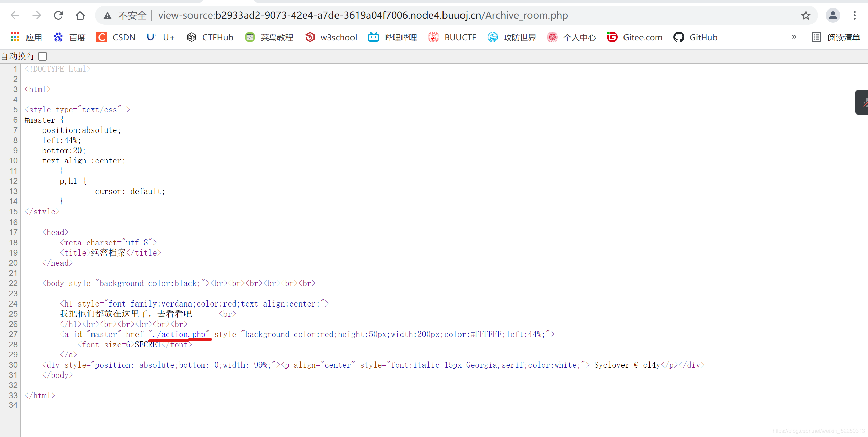Open the 菜鸟教程 bookmark

269,37
